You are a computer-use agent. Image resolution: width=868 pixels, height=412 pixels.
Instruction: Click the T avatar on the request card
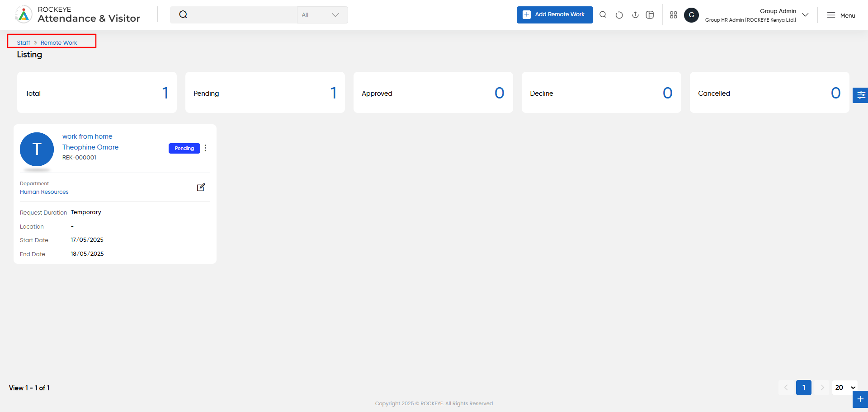tap(37, 149)
